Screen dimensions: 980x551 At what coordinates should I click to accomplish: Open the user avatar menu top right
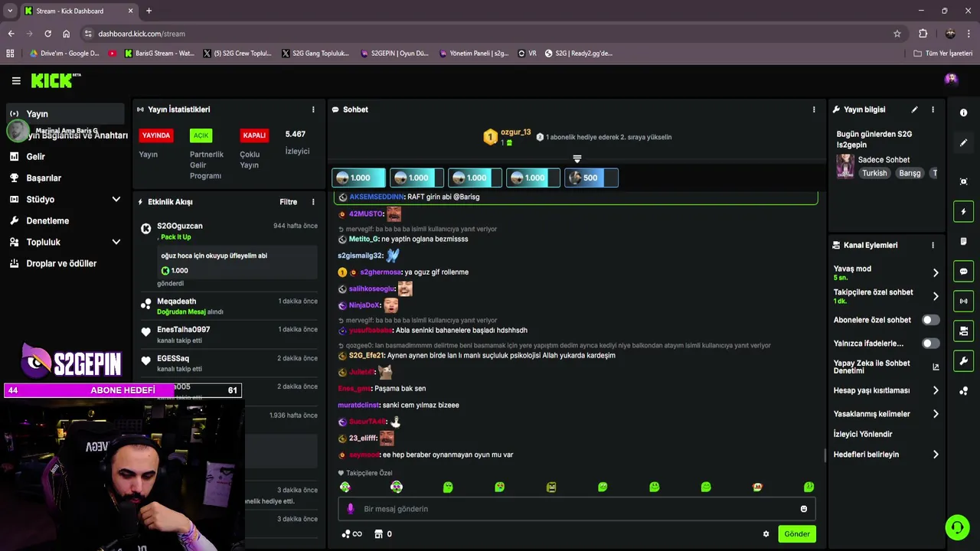pos(951,79)
